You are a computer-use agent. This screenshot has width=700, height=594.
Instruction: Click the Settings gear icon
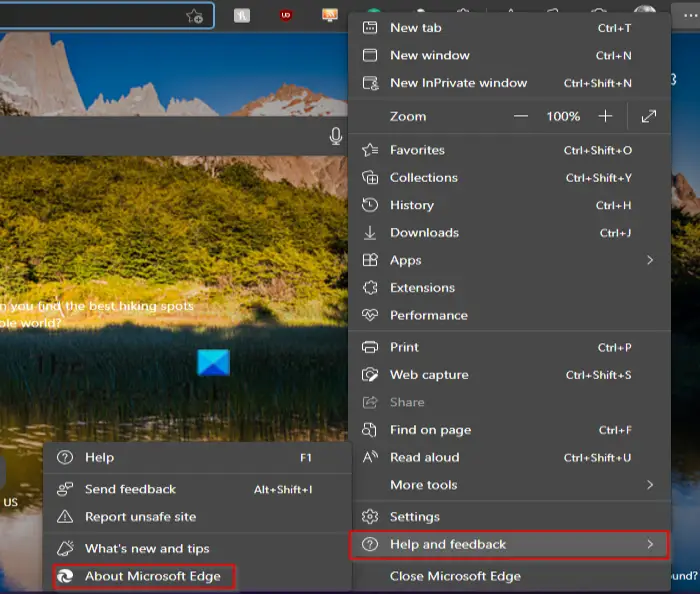(370, 516)
